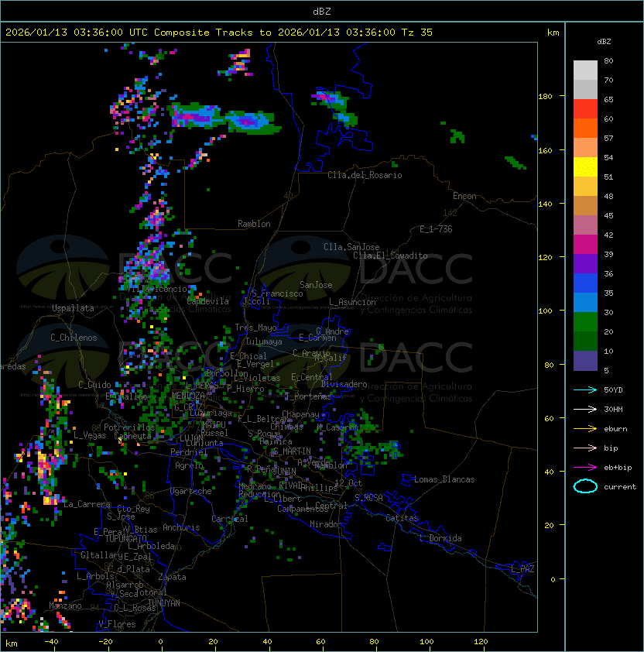Click the dBZ legend heading

[604, 42]
